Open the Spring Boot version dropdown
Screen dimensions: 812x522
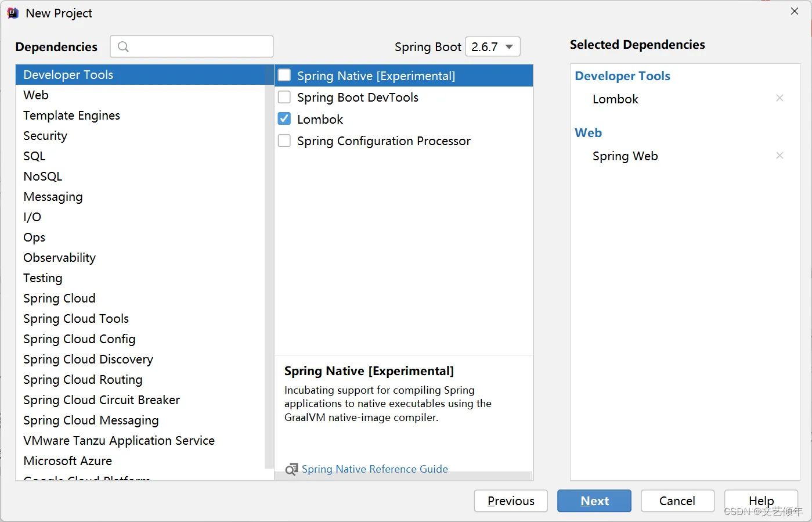[x=492, y=46]
